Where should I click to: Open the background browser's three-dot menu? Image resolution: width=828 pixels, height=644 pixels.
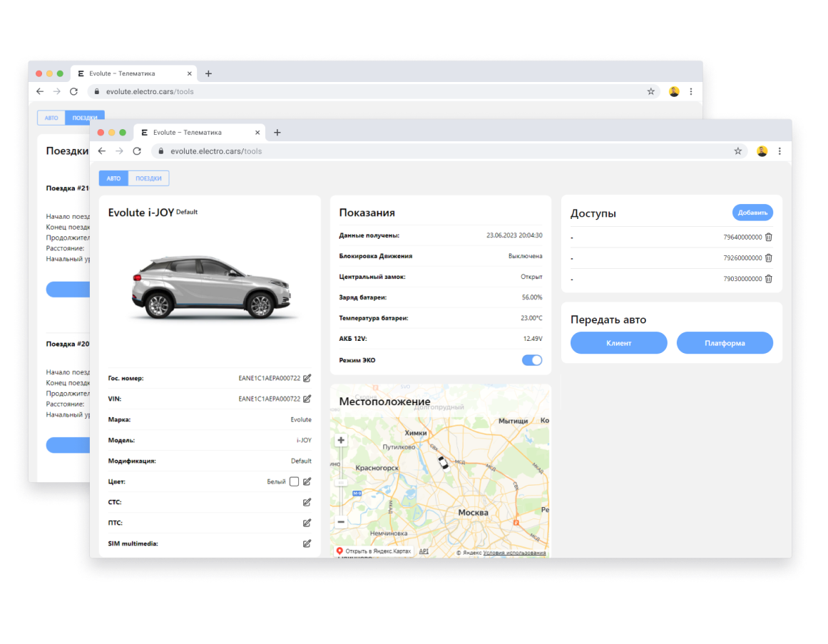(690, 91)
